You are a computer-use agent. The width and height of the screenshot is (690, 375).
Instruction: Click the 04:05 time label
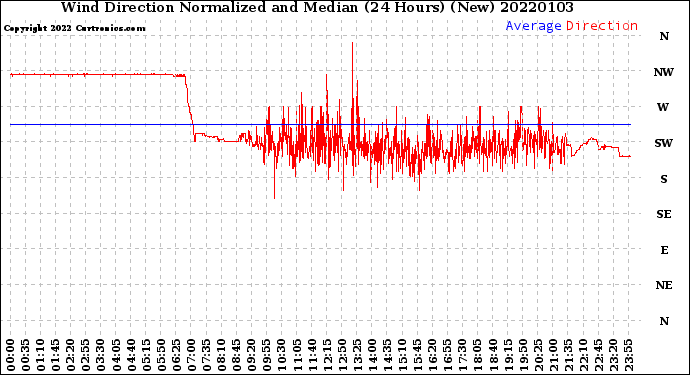(x=116, y=355)
